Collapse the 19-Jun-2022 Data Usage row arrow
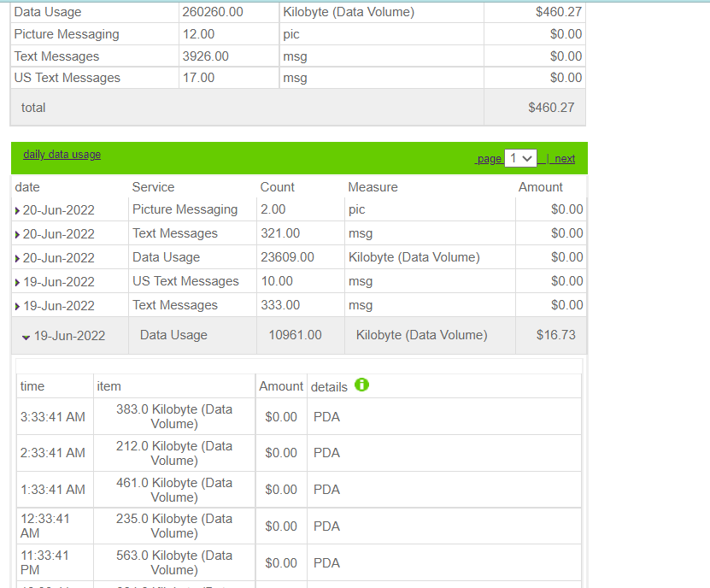This screenshot has width=710, height=588. pyautogui.click(x=26, y=337)
